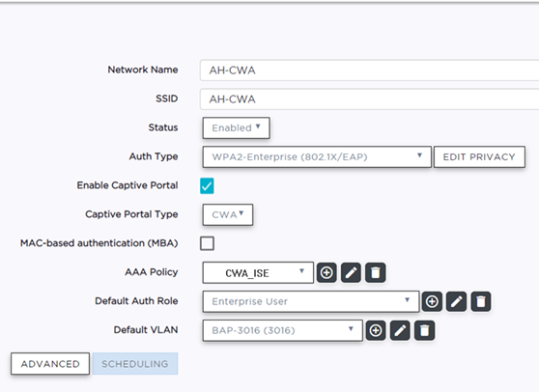
Task: Expand the Default VLAN dropdown
Action: 283,330
